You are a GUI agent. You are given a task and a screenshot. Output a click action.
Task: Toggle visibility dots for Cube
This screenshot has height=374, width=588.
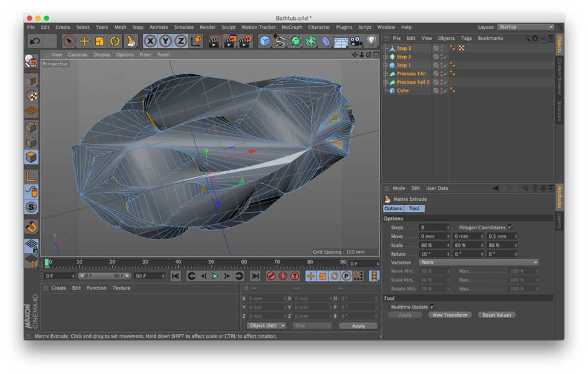point(442,90)
